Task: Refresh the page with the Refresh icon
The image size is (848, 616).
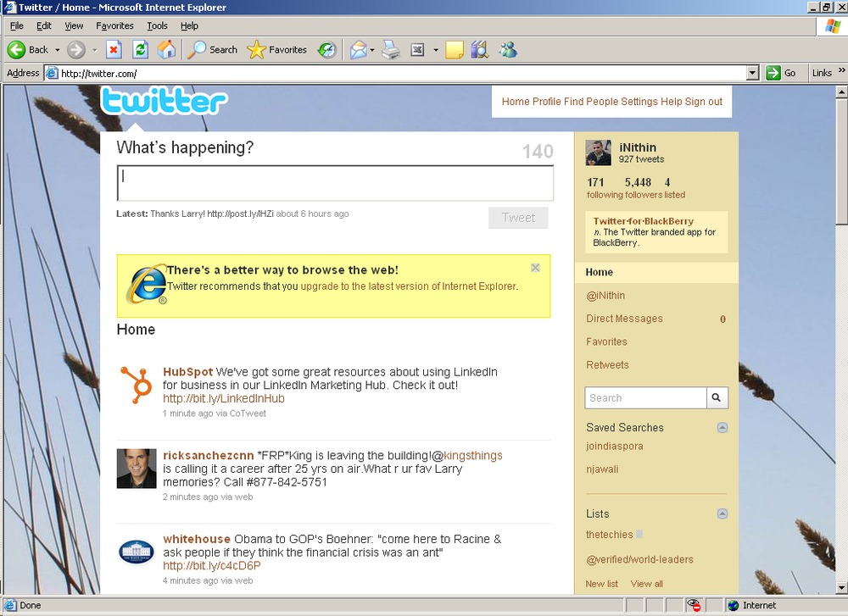Action: pyautogui.click(x=140, y=50)
